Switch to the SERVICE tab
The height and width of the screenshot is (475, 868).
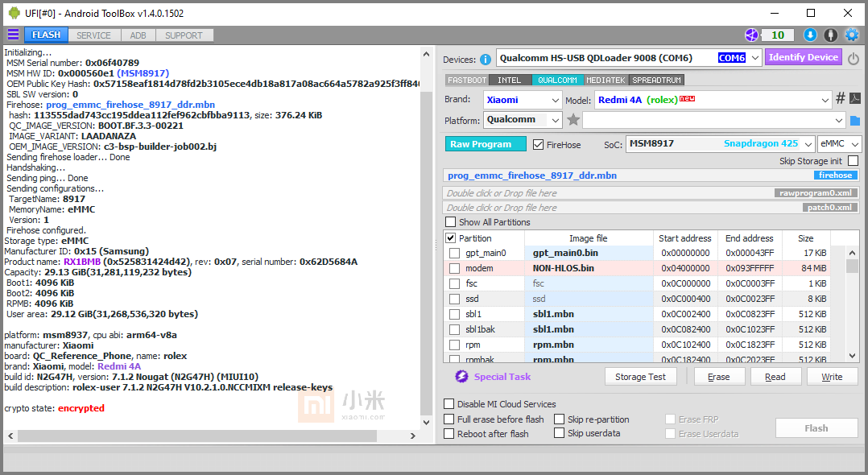[x=93, y=35]
